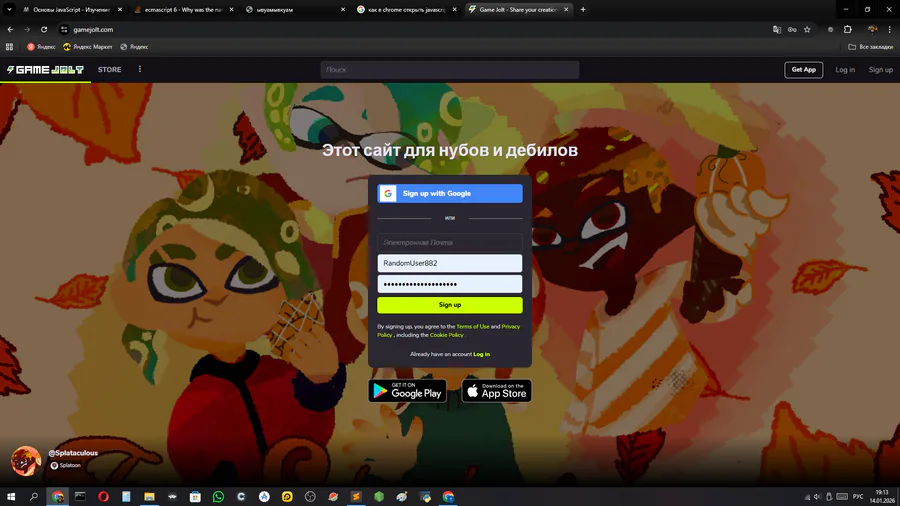Screen dimensions: 900x506
Task: Open Microsoft Store from the taskbar
Action: click(195, 496)
